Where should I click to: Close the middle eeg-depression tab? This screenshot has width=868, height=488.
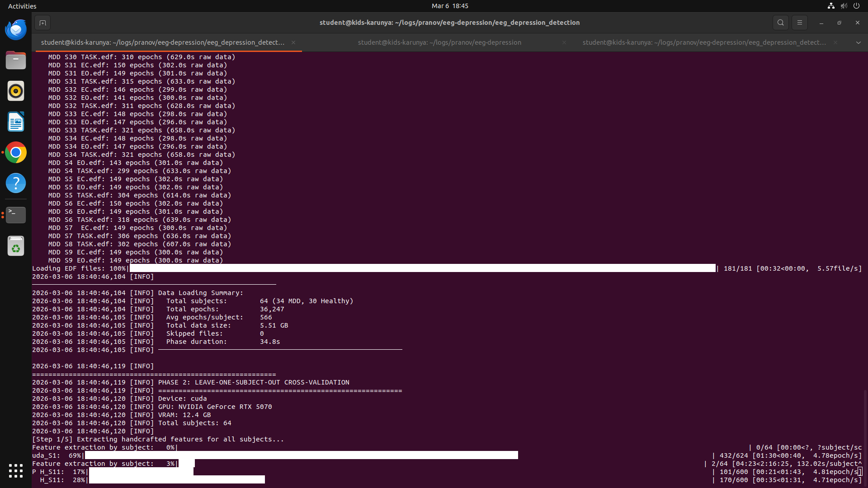(x=564, y=42)
